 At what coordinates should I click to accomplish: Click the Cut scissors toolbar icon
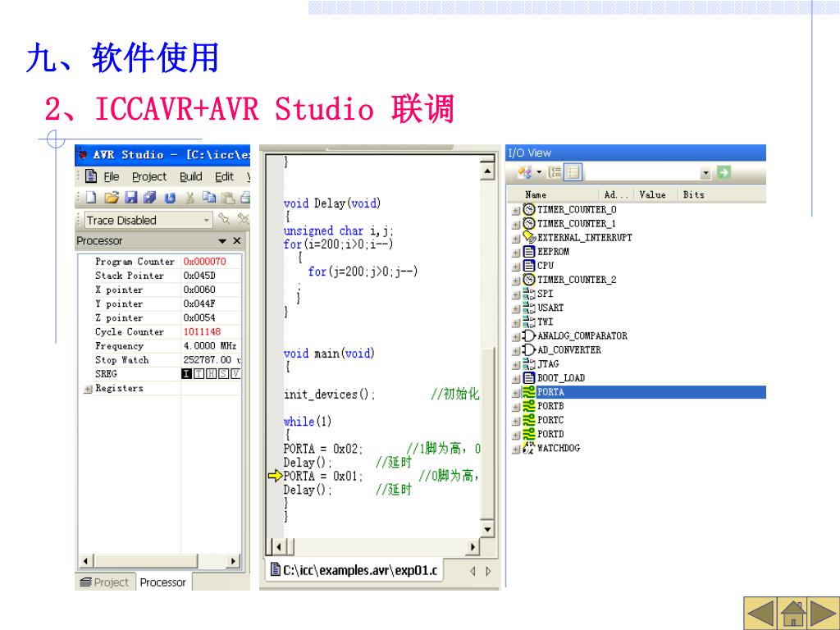(x=189, y=198)
